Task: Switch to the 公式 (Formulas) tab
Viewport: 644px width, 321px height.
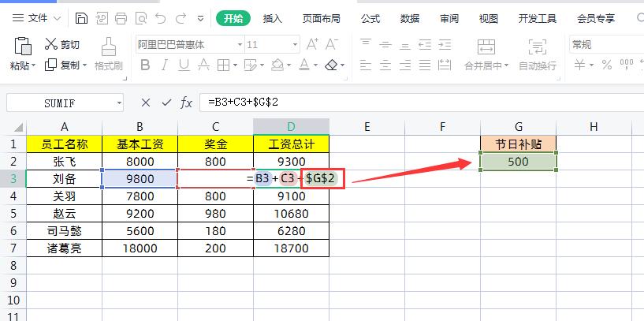Action: point(370,18)
